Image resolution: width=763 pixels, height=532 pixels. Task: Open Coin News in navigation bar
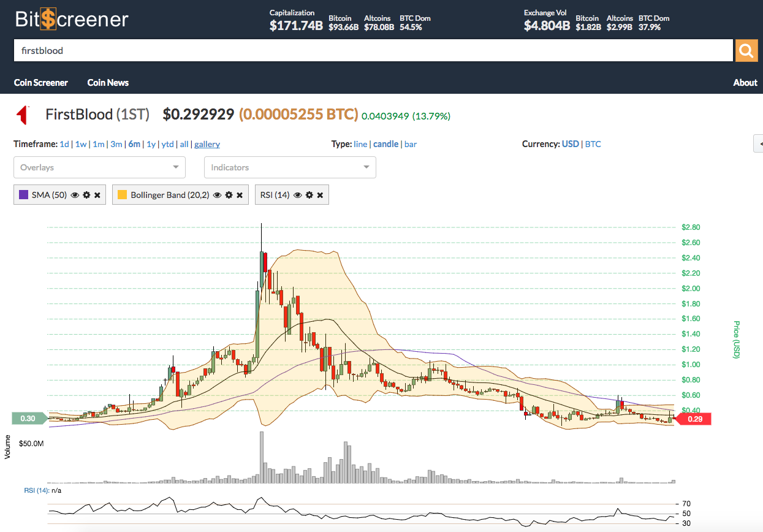[x=108, y=82]
